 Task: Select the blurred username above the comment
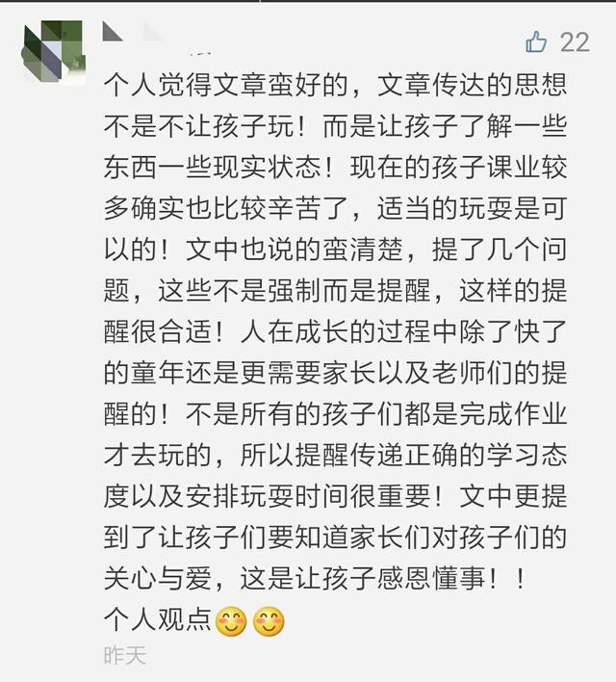pos(158,40)
